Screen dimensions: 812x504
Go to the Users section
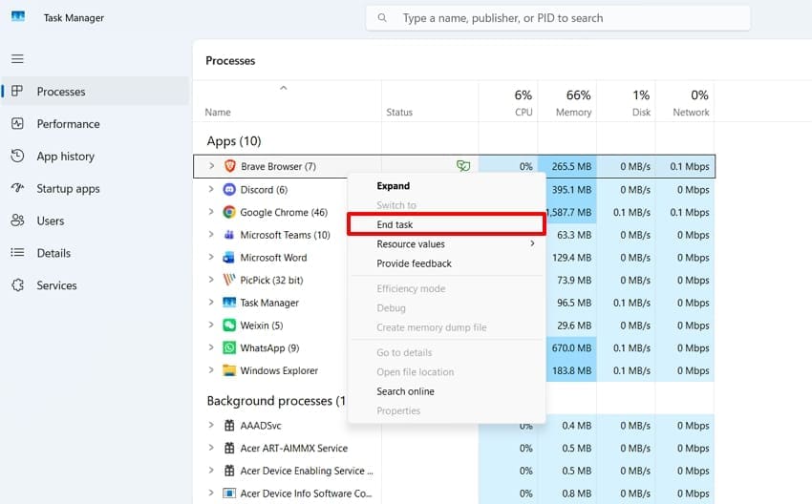coord(51,220)
